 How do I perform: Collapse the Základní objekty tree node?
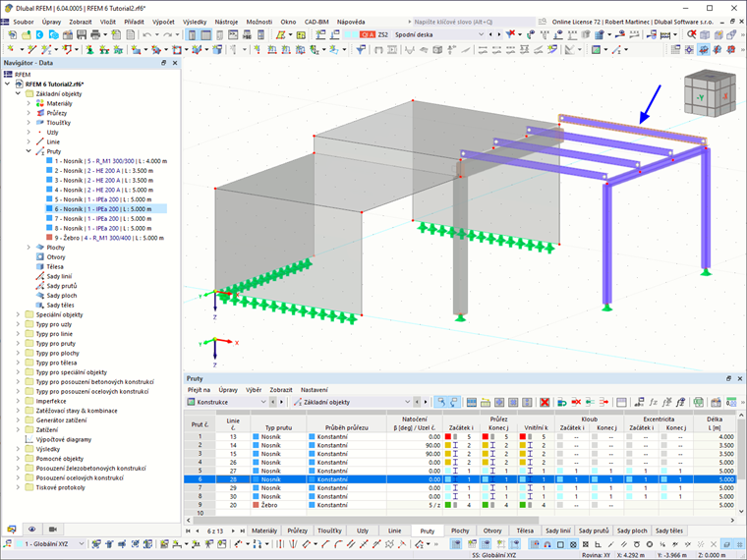pos(18,93)
